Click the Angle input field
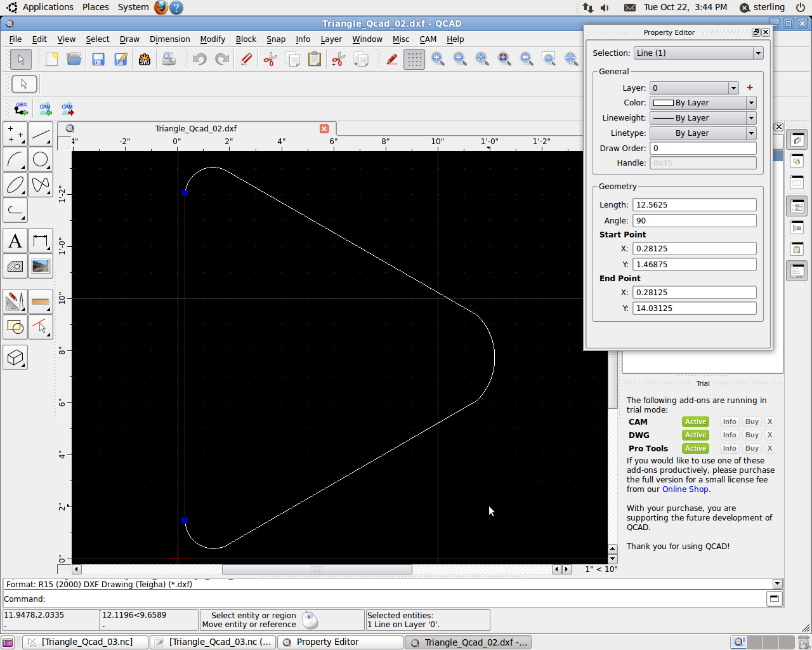The image size is (812, 650). [694, 221]
